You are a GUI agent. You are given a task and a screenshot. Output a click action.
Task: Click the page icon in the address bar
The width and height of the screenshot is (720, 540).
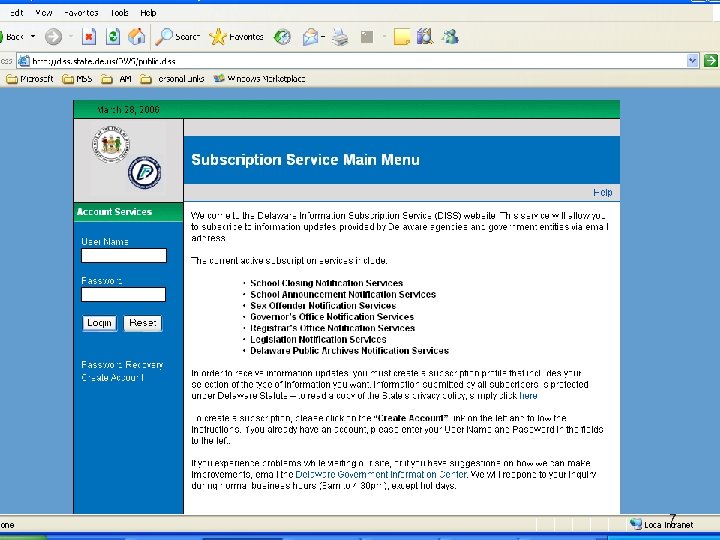point(24,61)
